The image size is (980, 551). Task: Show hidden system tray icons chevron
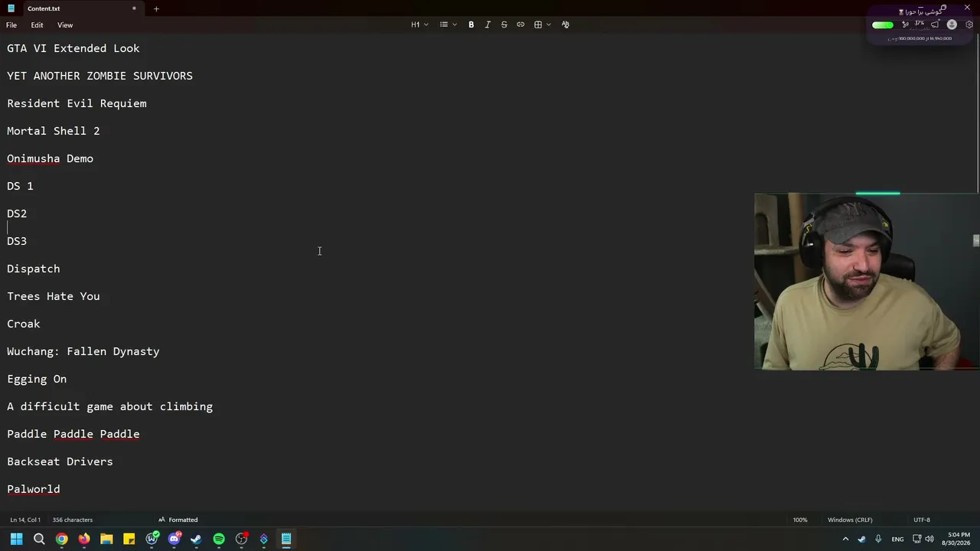pos(845,539)
